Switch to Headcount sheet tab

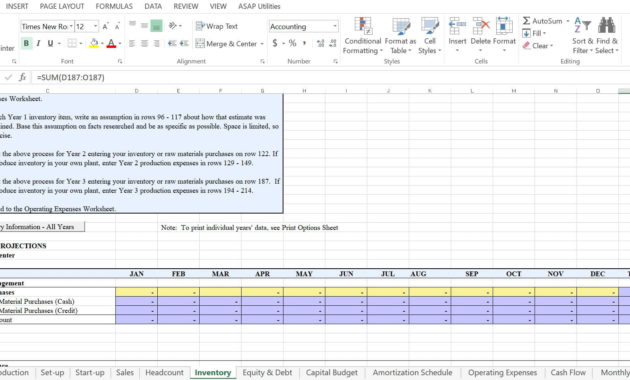click(164, 373)
